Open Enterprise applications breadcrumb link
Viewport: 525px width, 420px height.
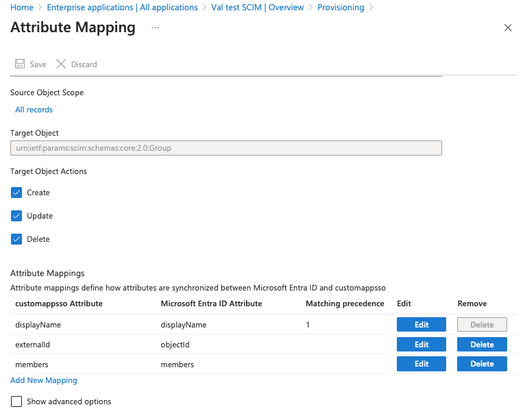click(122, 8)
